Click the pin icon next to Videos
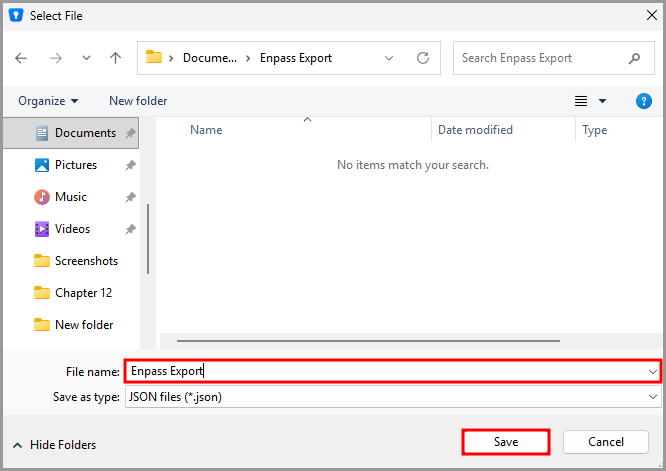 tap(130, 229)
